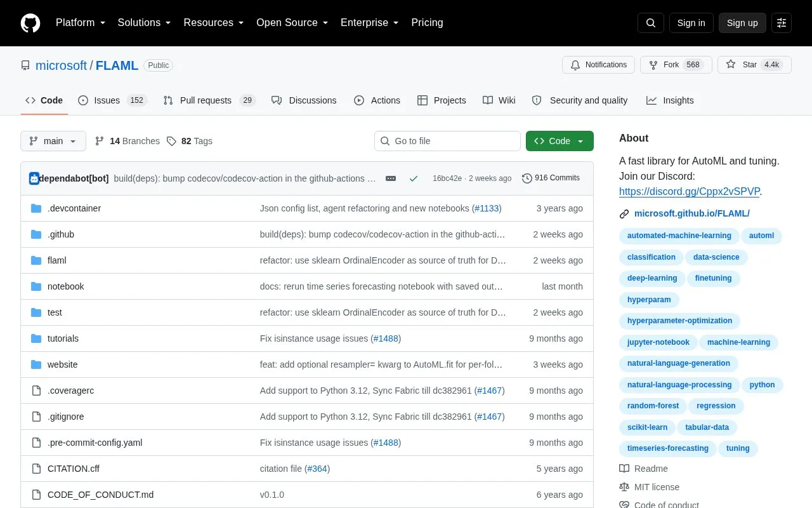Expand the Open Source menu
This screenshot has width=812, height=508.
292,23
